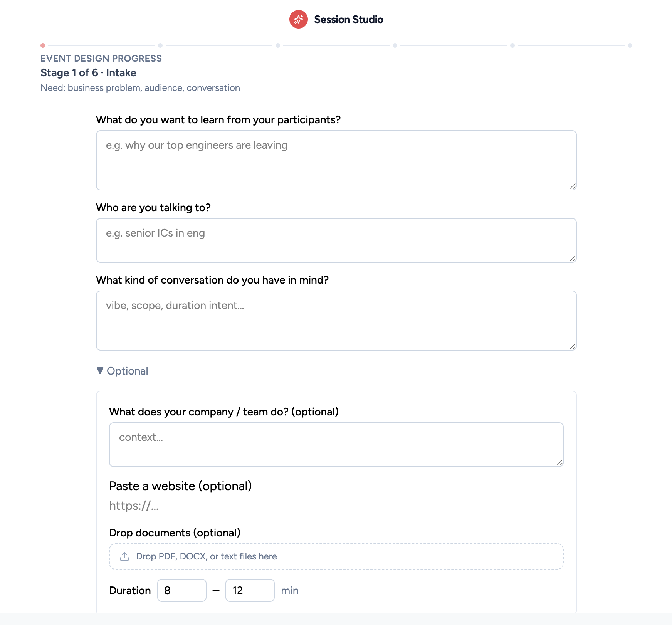Viewport: 672px width, 625px height.
Task: Click the minimum duration field showing 8
Action: pyautogui.click(x=182, y=590)
